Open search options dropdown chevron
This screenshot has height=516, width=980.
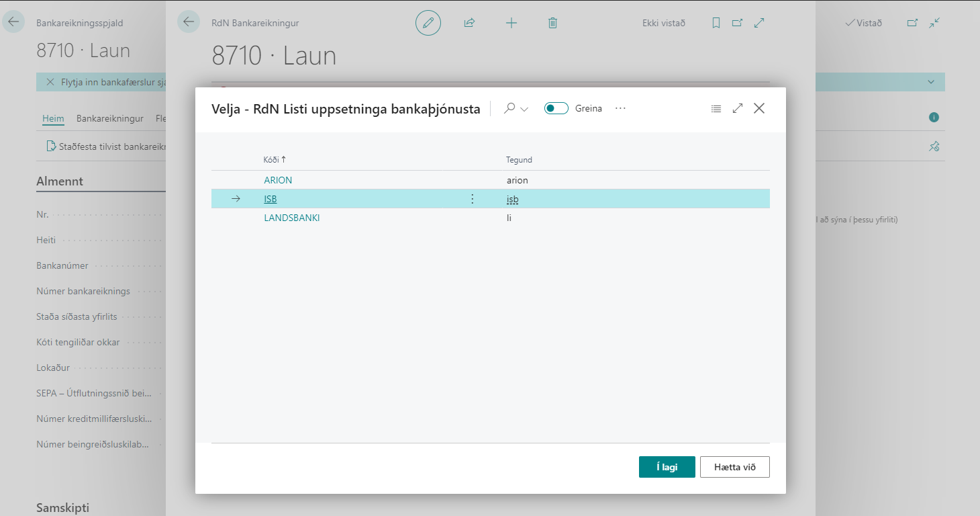click(x=525, y=109)
